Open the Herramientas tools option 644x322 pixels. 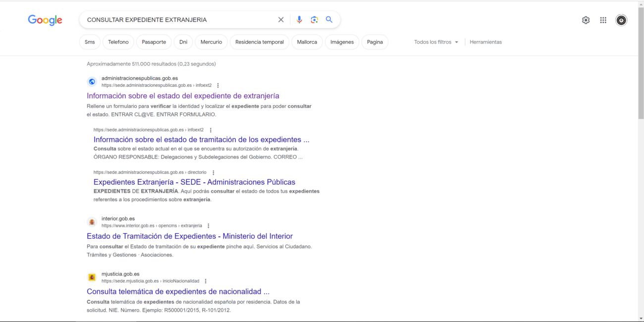coord(486,42)
